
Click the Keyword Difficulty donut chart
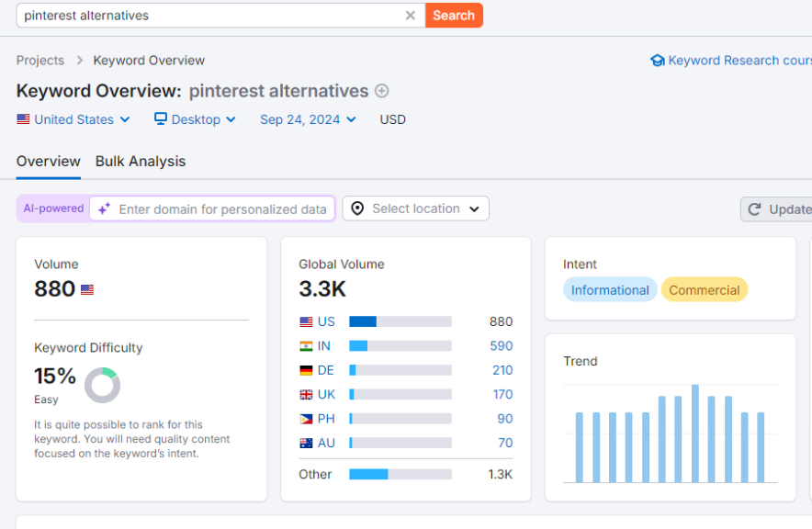(x=102, y=385)
